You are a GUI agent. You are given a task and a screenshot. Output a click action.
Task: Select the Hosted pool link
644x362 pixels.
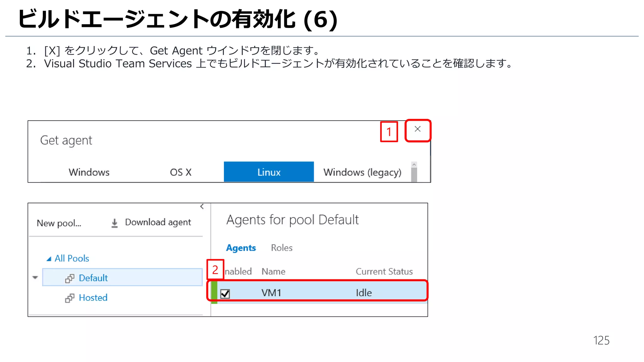pos(93,298)
